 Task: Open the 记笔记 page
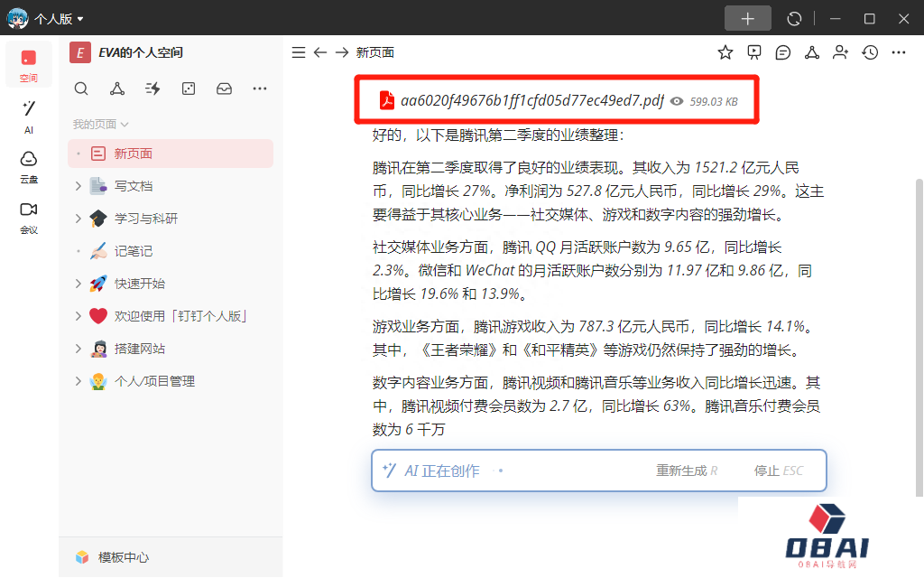tap(134, 251)
